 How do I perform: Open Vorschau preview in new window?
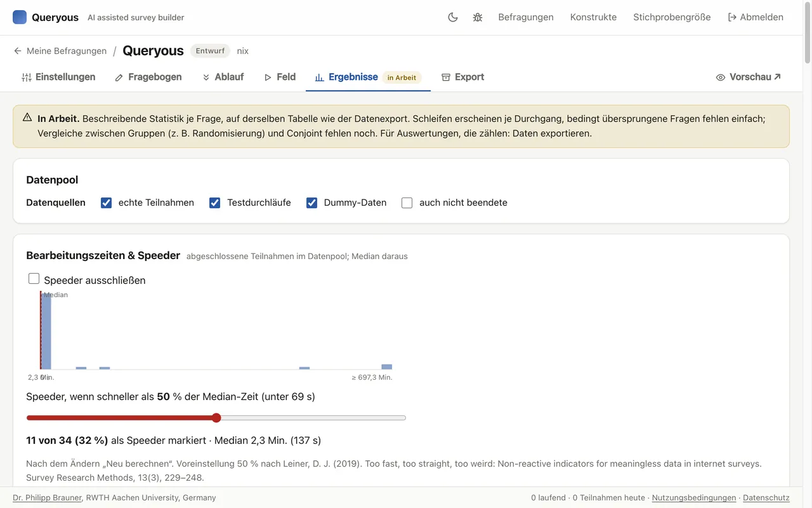[749, 77]
